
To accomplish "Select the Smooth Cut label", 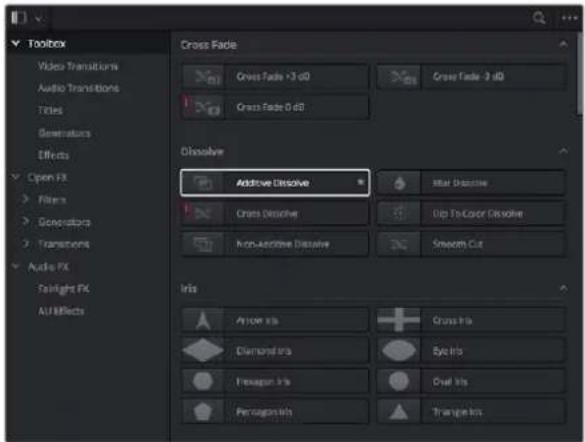I will point(457,244).
